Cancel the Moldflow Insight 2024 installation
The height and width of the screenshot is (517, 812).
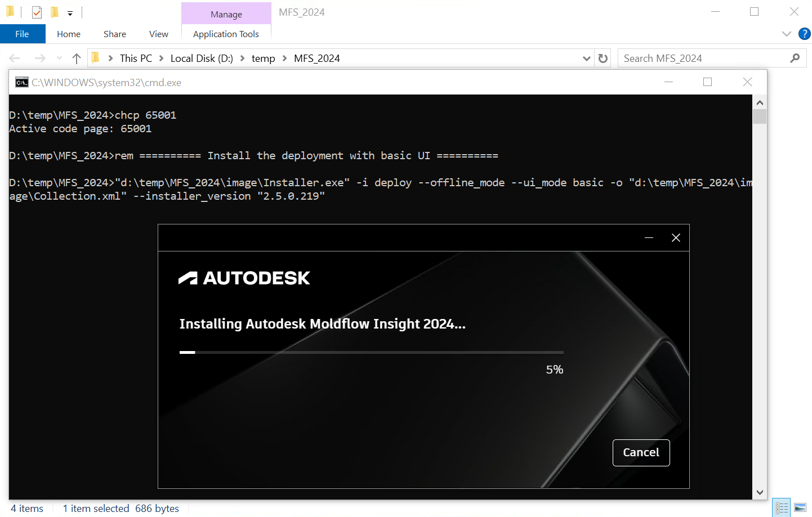[641, 452]
